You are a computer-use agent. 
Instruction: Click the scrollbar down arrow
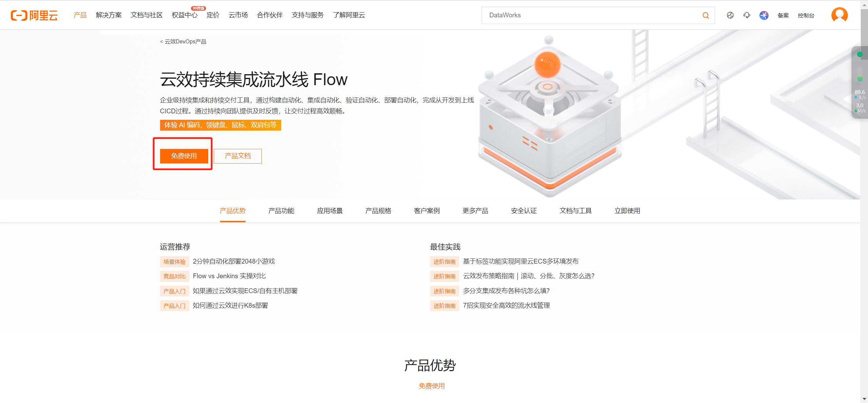pos(864,399)
